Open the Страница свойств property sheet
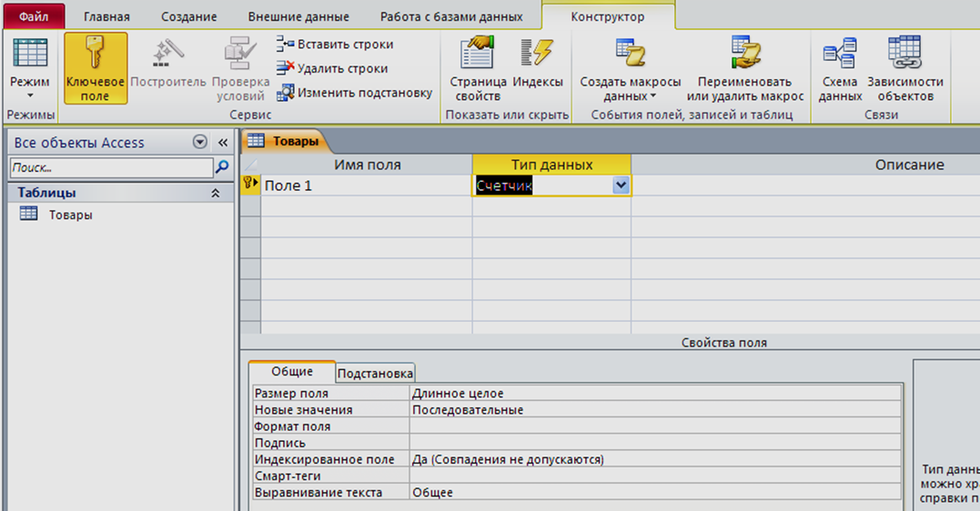The width and height of the screenshot is (980, 511). pos(478,52)
